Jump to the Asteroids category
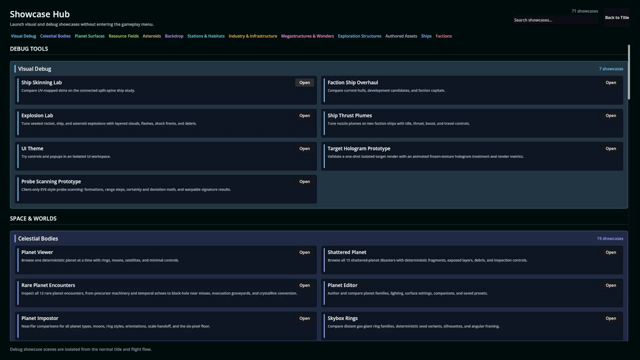640x360 pixels. [x=151, y=36]
